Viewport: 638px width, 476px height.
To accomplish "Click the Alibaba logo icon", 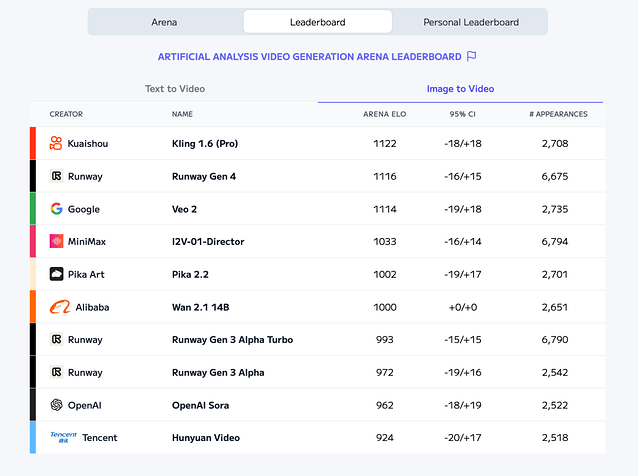I will (60, 307).
